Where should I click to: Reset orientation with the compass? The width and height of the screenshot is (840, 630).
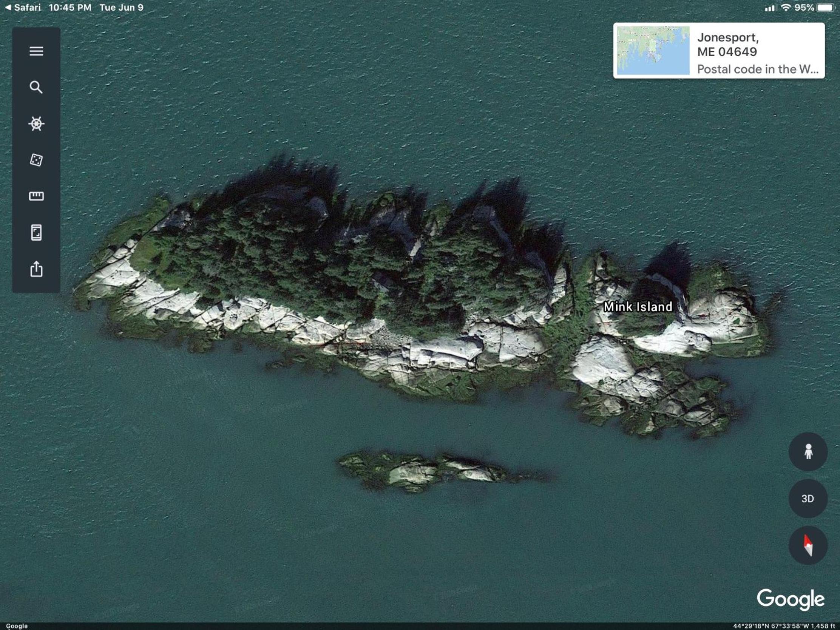point(808,545)
